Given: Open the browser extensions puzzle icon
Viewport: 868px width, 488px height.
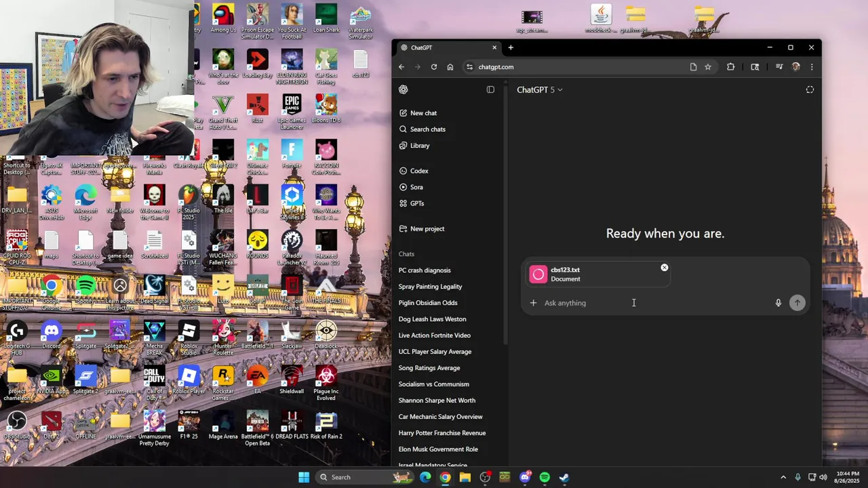Looking at the screenshot, I should coord(730,67).
